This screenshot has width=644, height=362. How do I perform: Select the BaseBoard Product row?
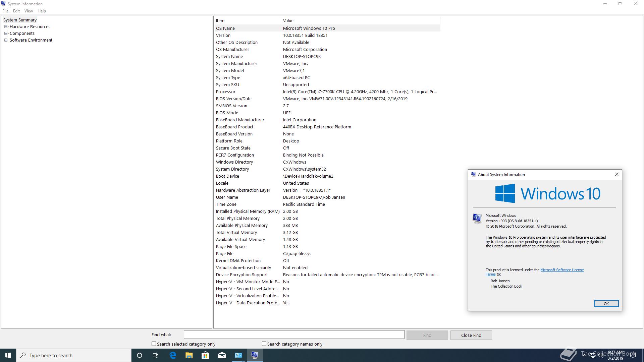[327, 127]
